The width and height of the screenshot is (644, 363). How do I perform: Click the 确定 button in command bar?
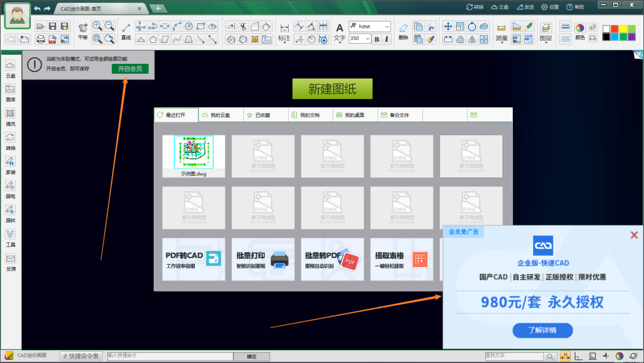coord(252,356)
